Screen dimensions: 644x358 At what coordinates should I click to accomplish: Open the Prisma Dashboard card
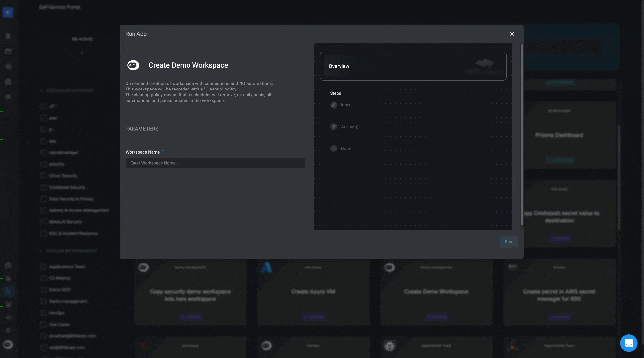click(x=559, y=135)
